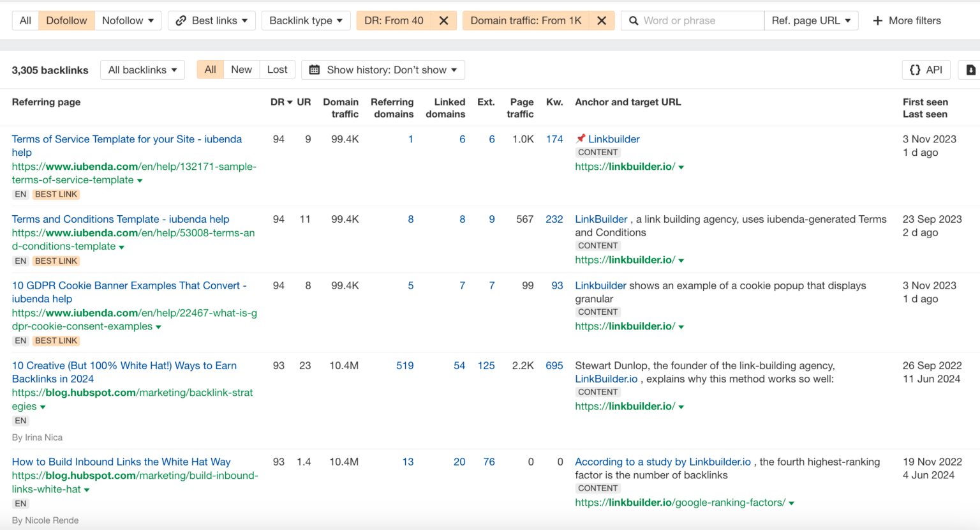The image size is (980, 530).
Task: Select the All backlinks status tab
Action: tap(211, 70)
